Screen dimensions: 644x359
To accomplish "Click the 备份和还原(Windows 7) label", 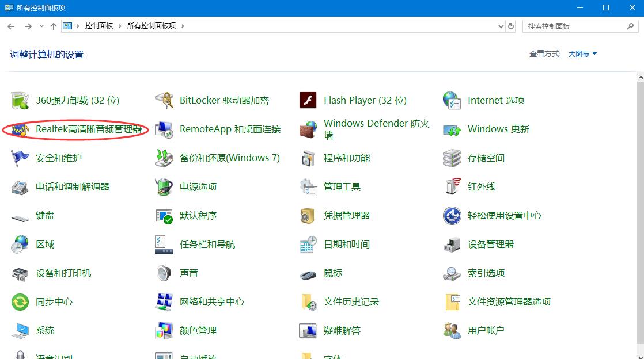I will coord(230,158).
